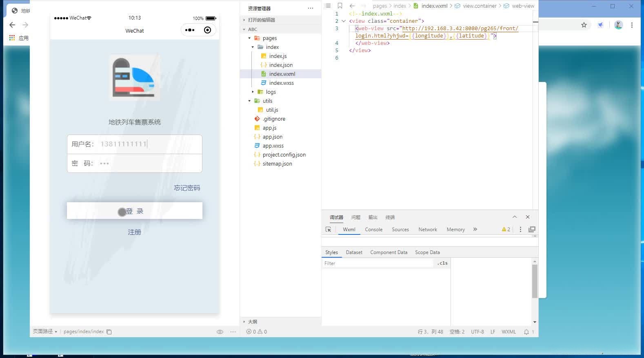Image resolution: width=644 pixels, height=358 pixels.
Task: Click the 忘记密码 forgot password link
Action: pos(187,188)
